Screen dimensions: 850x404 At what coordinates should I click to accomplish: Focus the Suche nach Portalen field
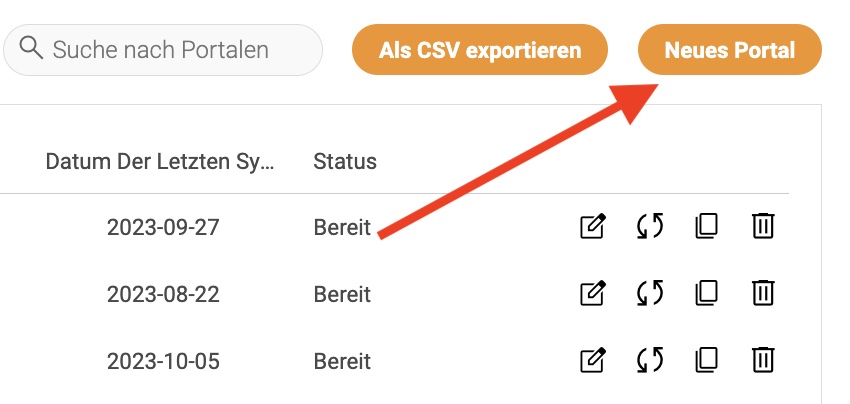coord(163,50)
